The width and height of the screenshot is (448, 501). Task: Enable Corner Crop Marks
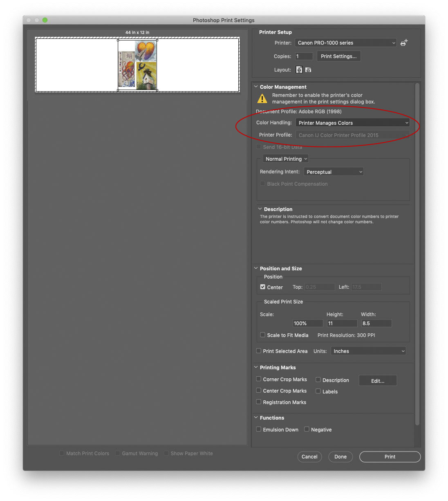click(x=259, y=379)
